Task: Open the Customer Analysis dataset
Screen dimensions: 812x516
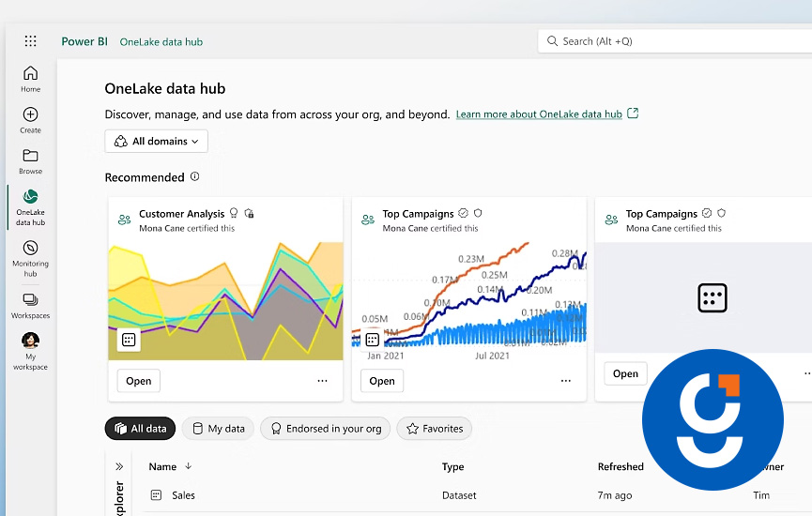Action: click(x=138, y=381)
